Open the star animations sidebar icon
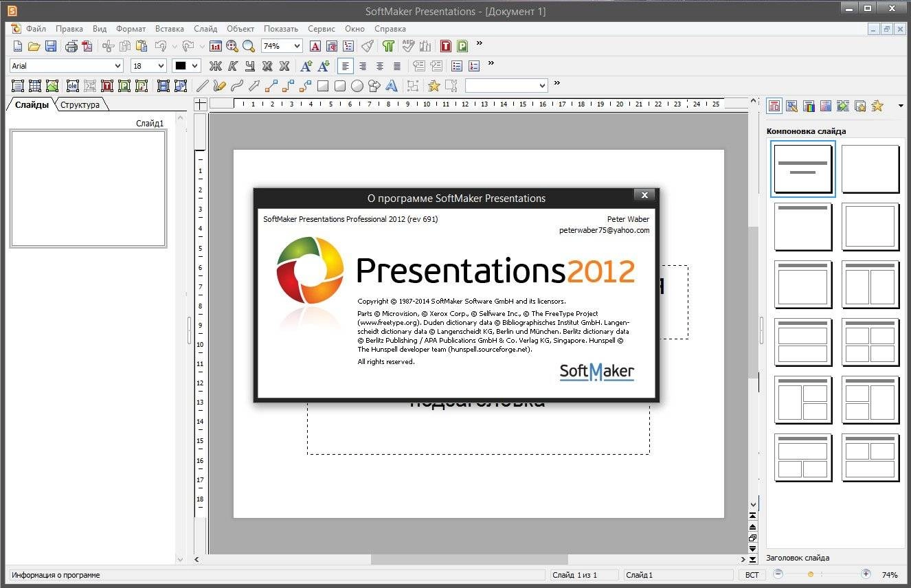Screen dimensions: 911x588 (877, 106)
